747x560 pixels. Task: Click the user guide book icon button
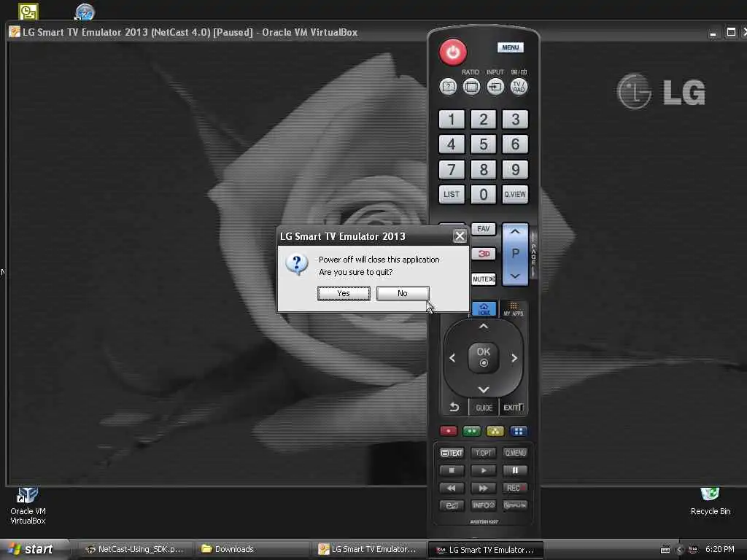448,87
